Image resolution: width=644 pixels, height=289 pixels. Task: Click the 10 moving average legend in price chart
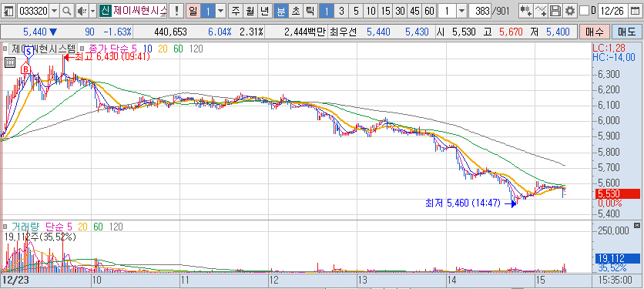(148, 49)
